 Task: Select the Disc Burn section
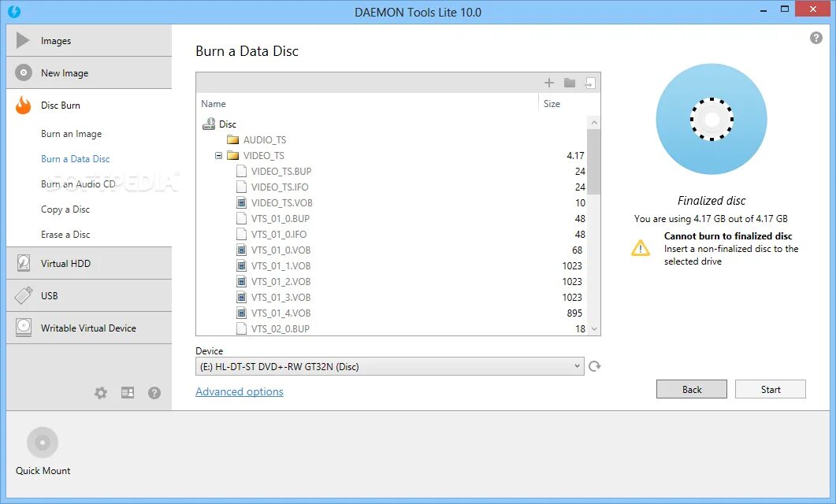(89, 106)
